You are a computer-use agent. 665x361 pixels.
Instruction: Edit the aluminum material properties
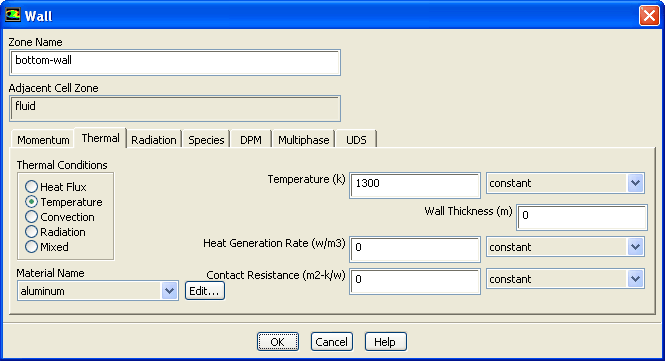204,291
